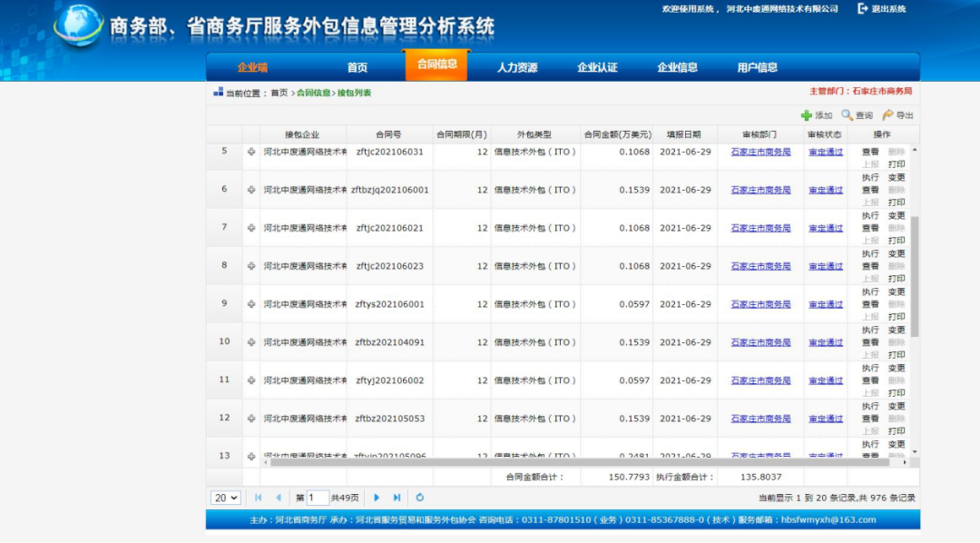Screen dimensions: 980x543
Task: Go to the next page arrow
Action: click(x=377, y=498)
